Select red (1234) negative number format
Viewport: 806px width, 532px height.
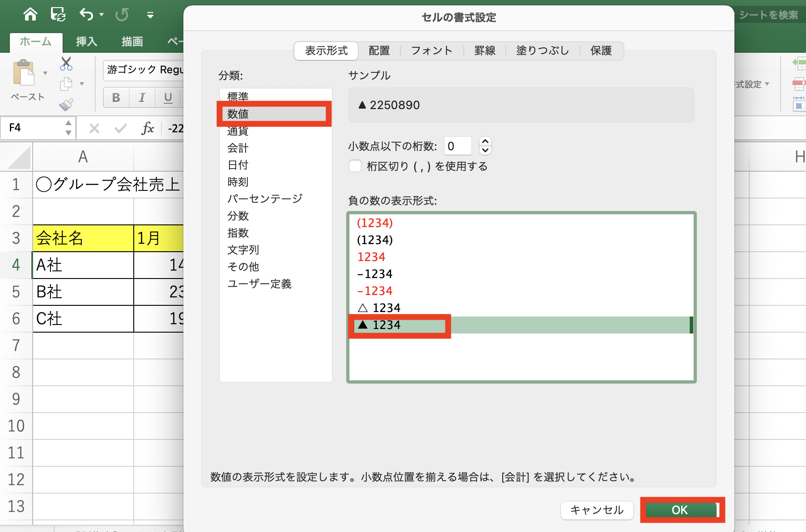point(375,223)
